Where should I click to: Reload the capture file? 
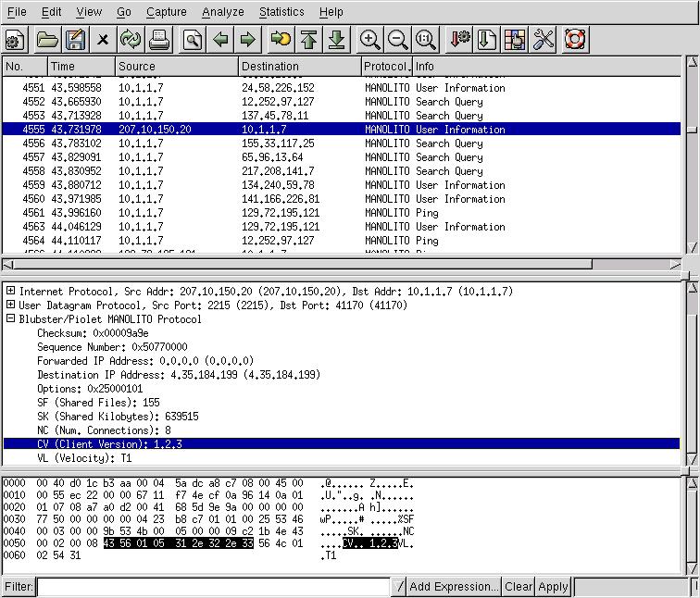tap(131, 40)
